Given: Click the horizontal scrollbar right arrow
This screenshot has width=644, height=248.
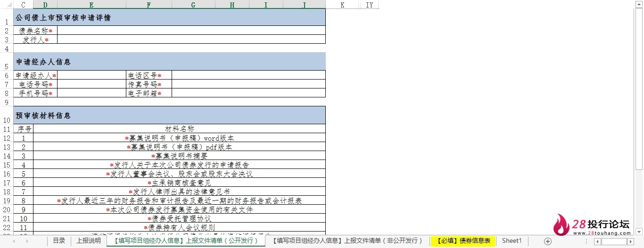Looking at the screenshot, I should coord(630,241).
